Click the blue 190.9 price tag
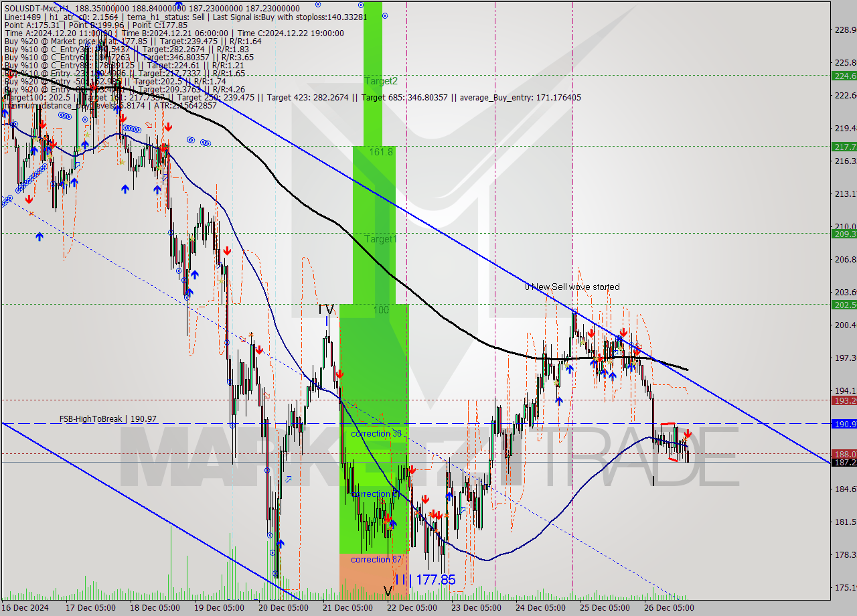The height and width of the screenshot is (616, 857). tap(844, 424)
